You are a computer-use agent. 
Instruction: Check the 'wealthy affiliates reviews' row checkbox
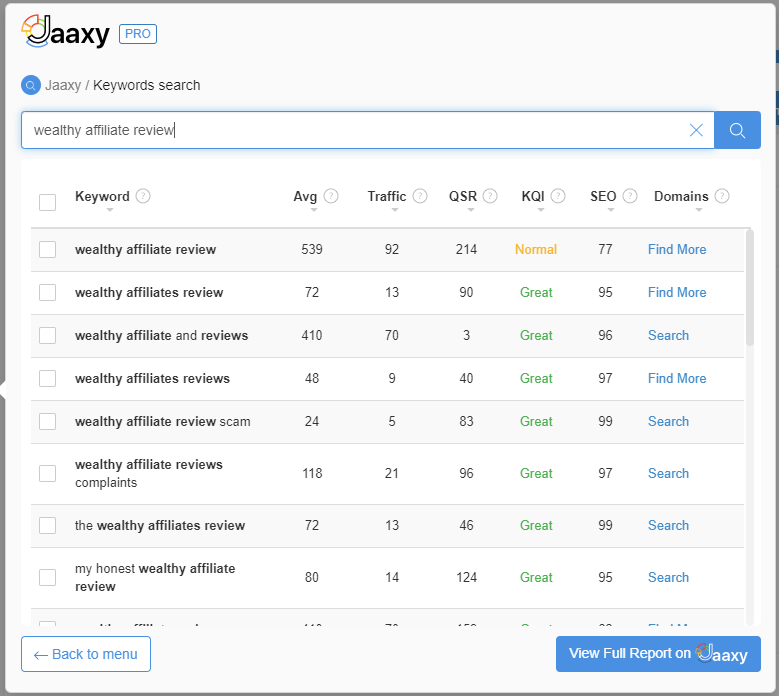click(x=48, y=379)
